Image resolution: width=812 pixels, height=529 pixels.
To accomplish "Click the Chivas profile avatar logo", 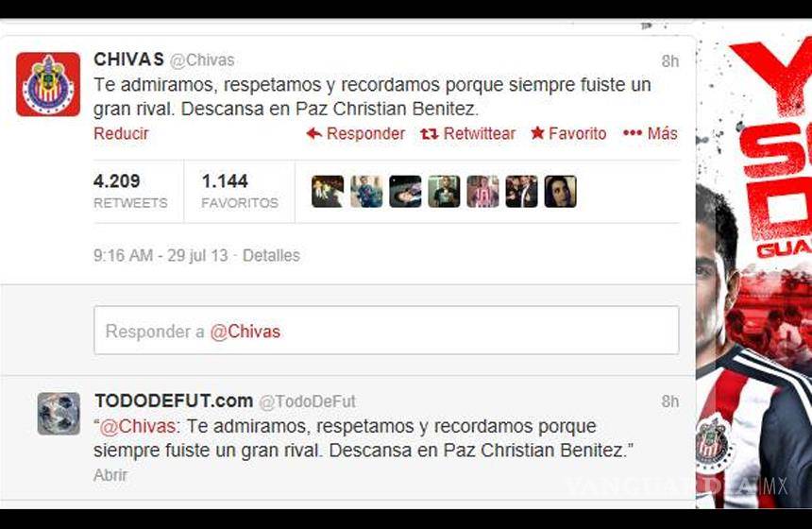I will (48, 84).
